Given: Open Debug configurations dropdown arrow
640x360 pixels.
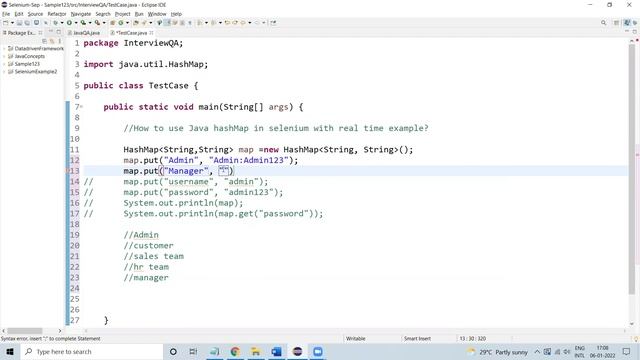Looking at the screenshot, I should pyautogui.click(x=62, y=23).
